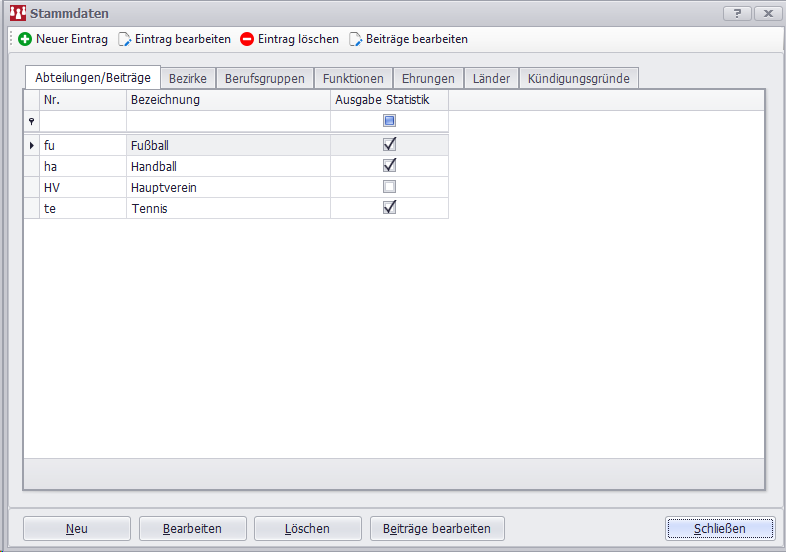Viewport: 786px width, 552px height.
Task: Click the Bezeichnung filter input field
Action: (228, 121)
